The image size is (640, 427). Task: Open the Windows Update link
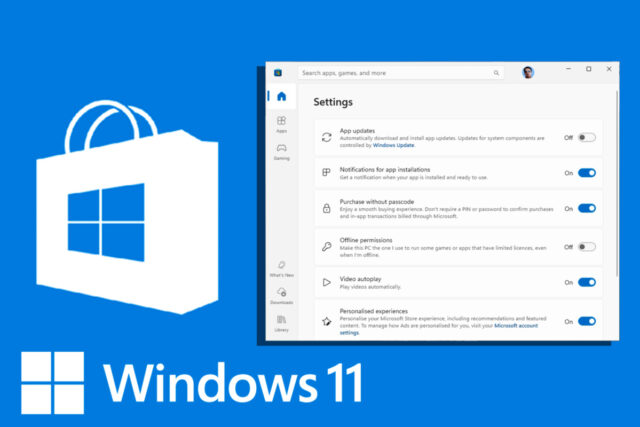click(x=393, y=145)
